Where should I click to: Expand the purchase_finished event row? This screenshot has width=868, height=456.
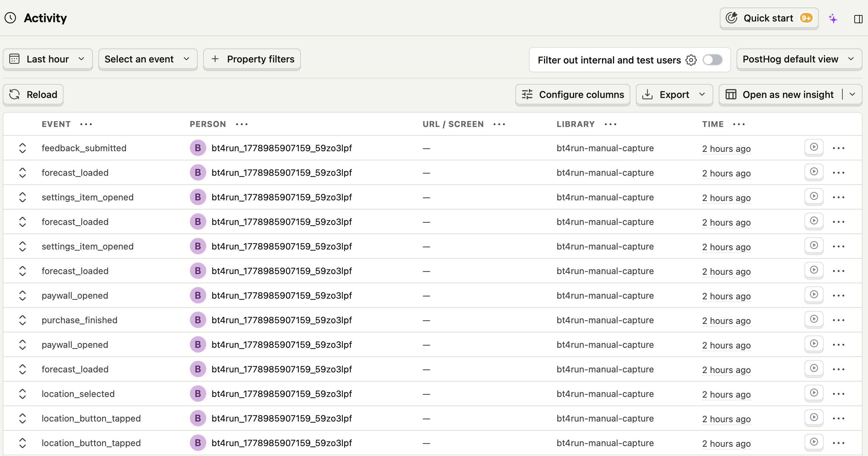pos(23,320)
